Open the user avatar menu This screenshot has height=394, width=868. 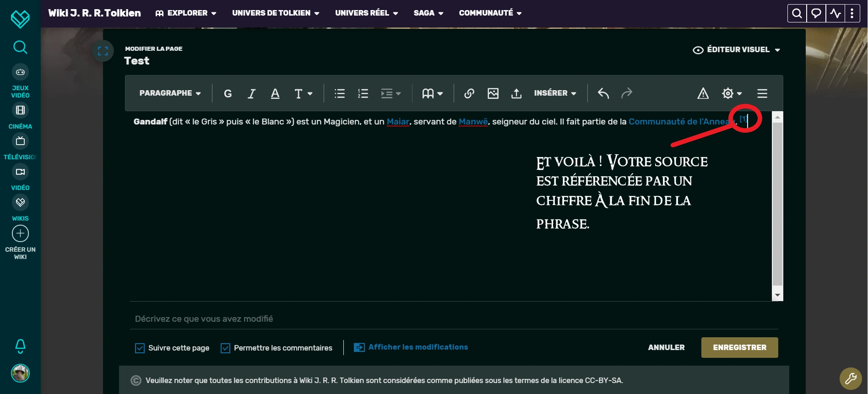(x=20, y=373)
